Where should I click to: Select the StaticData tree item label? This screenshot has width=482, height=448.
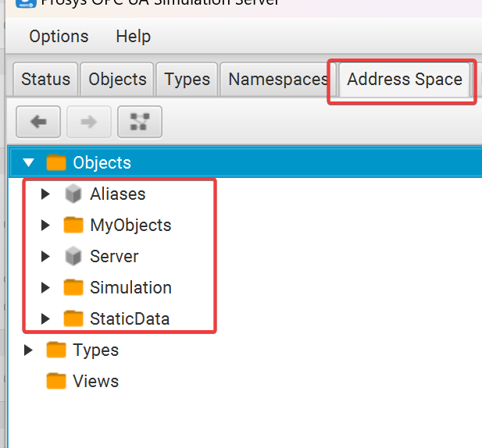(130, 318)
